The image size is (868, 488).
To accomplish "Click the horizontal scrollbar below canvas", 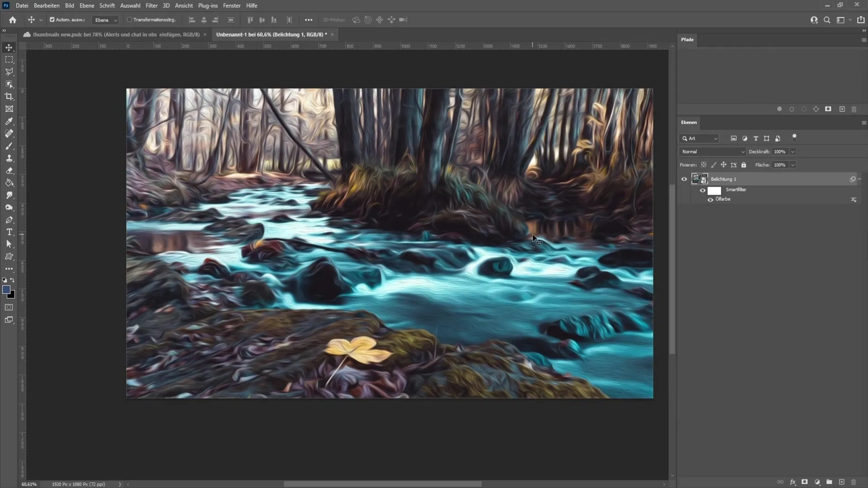I will click(x=382, y=484).
